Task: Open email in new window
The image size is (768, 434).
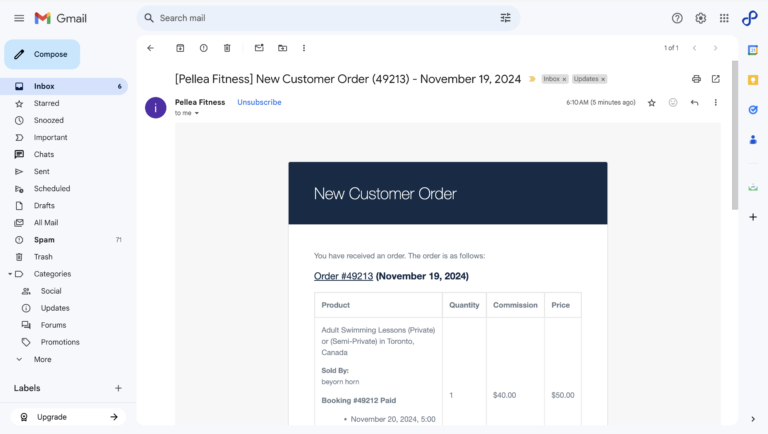Action: click(716, 79)
